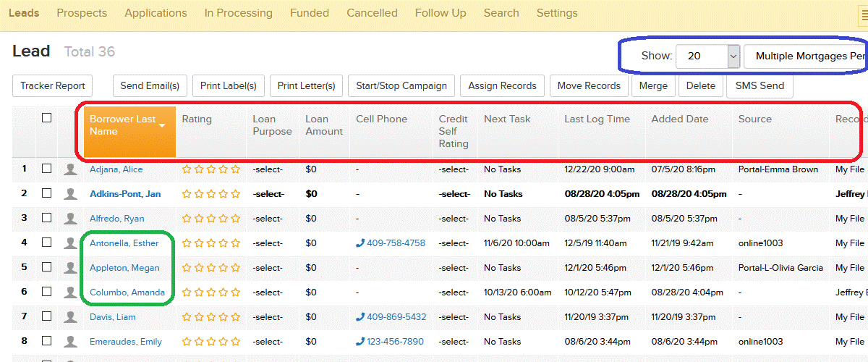Click person icon for Antonella, Esther
868x362 pixels.
click(x=70, y=243)
